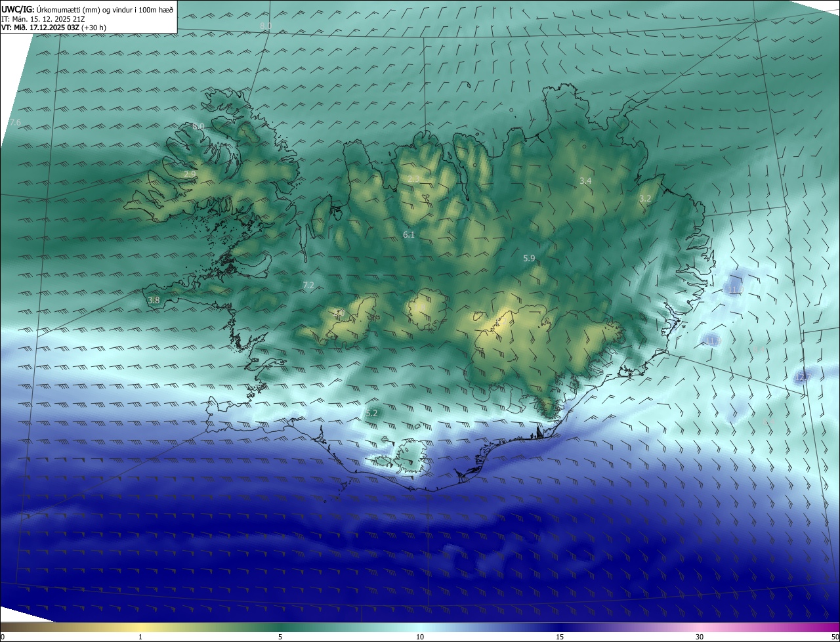This screenshot has height=642, width=840.
Task: Click the 7.2 precipitation value on the map
Action: coord(308,285)
